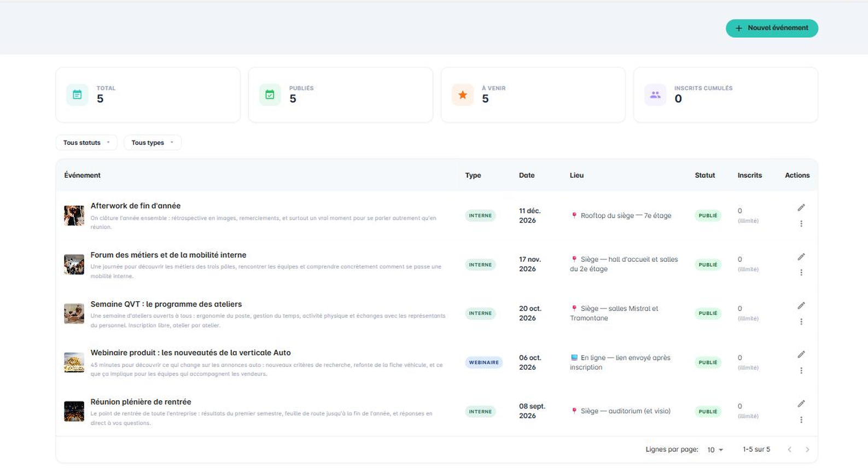Click the Webinaire produit event thumbnail

click(74, 362)
